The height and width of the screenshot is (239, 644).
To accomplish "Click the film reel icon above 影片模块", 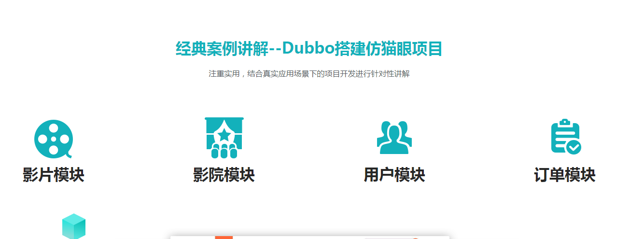I will pos(54,139).
